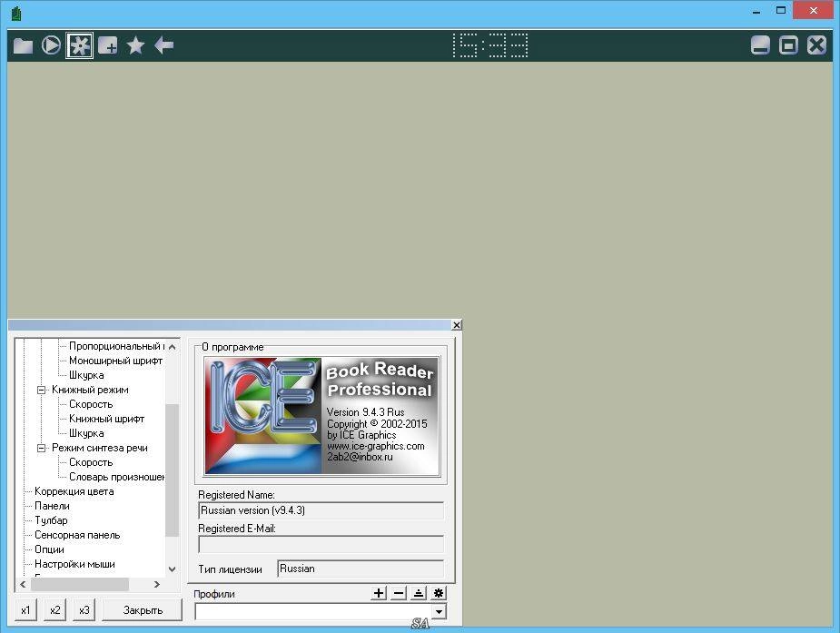Collapse the 'Книжный режим' tree node
840x633 pixels.
pyautogui.click(x=41, y=390)
